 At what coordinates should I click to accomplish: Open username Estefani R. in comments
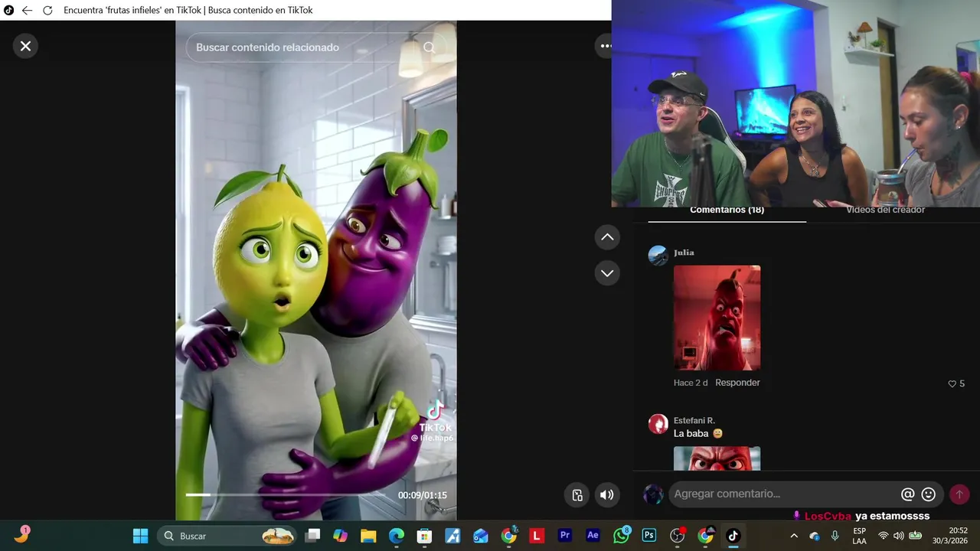(694, 421)
